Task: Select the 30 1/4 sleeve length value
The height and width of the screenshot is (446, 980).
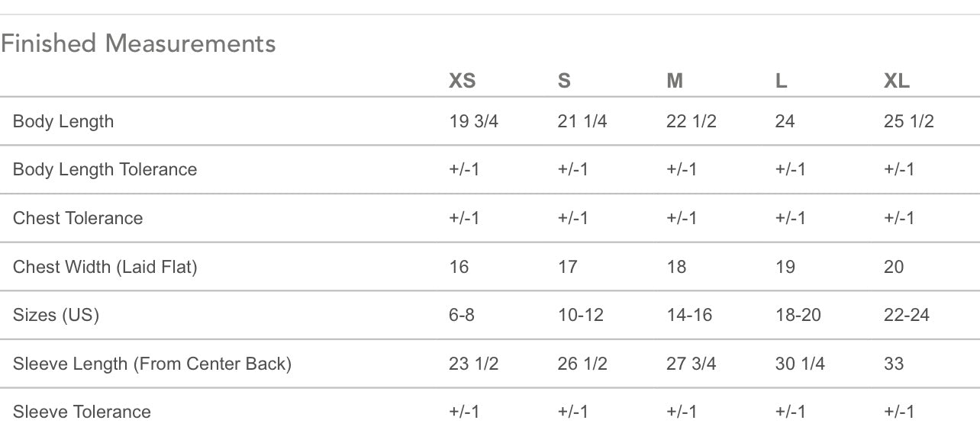Action: point(800,364)
